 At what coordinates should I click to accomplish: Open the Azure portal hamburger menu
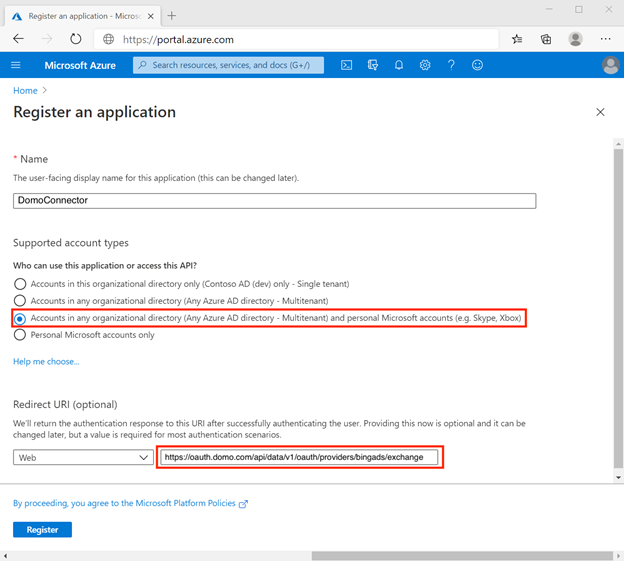[16, 65]
